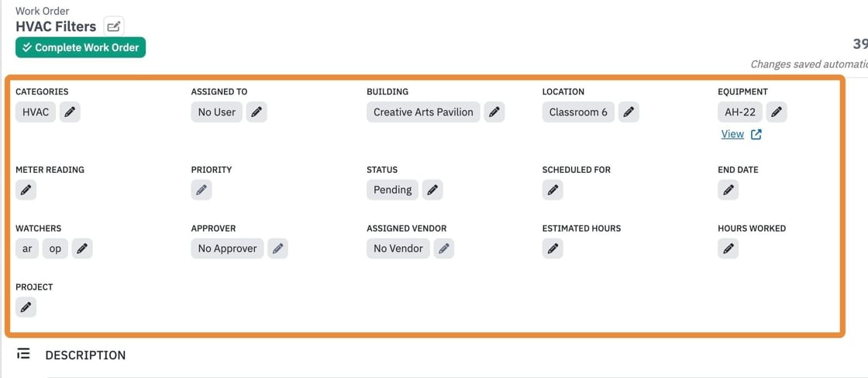Click the Complete Work Order button

click(81, 47)
